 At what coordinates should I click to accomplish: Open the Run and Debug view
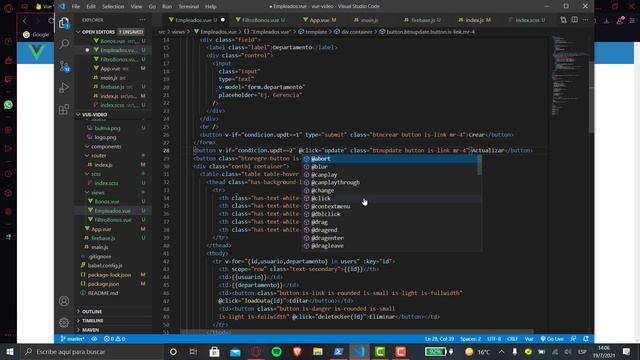(64, 87)
